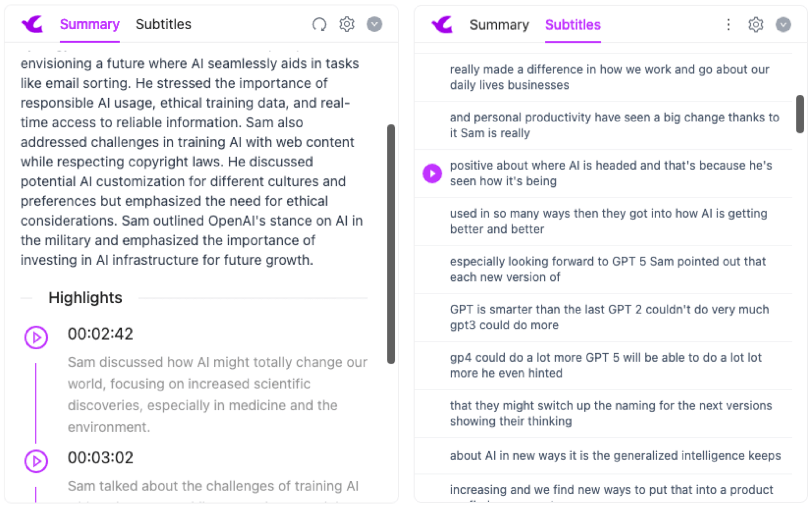812x507 pixels.
Task: Collapse right panel using the chevron circle
Action: tap(784, 24)
